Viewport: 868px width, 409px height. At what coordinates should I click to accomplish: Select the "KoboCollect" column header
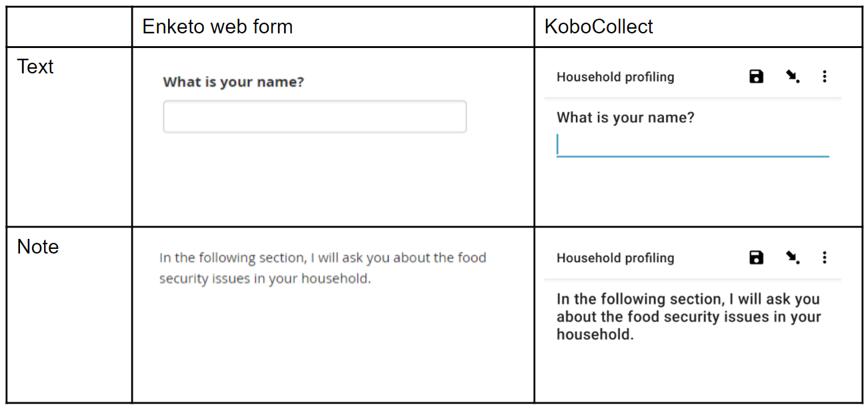(x=599, y=27)
